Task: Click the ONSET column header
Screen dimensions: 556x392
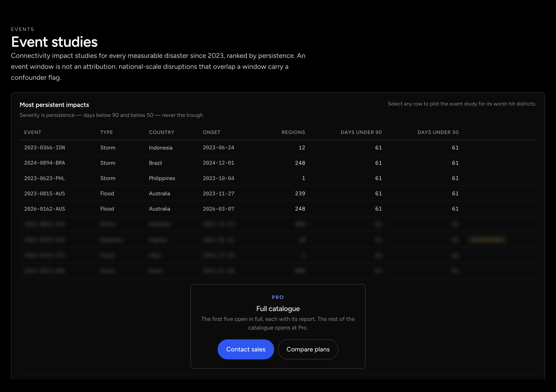Action: click(x=211, y=132)
